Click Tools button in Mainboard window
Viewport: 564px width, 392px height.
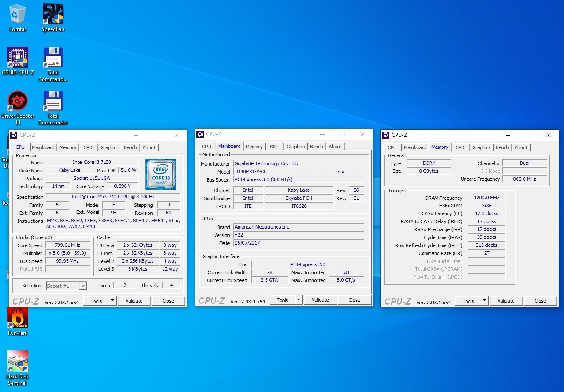[282, 300]
